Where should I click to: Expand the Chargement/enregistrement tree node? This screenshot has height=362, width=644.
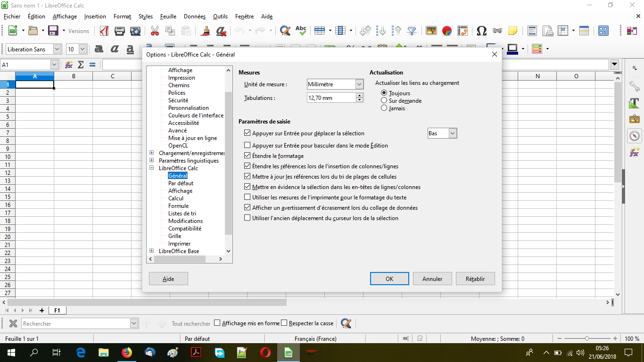(x=152, y=153)
